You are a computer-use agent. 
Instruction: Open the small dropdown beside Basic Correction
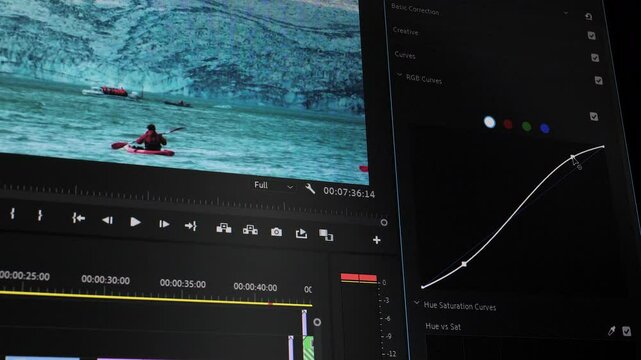[x=566, y=13]
